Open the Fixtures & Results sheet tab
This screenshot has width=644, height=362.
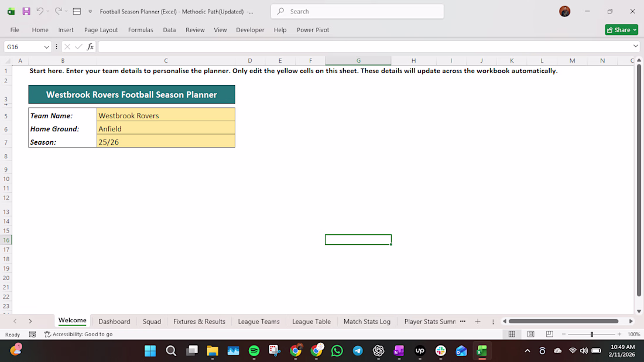(199, 322)
